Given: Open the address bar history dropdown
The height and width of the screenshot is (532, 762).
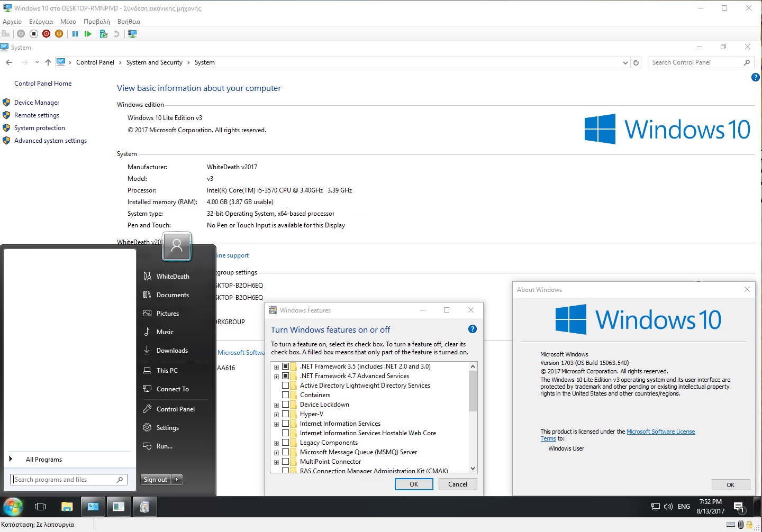Looking at the screenshot, I should (625, 62).
